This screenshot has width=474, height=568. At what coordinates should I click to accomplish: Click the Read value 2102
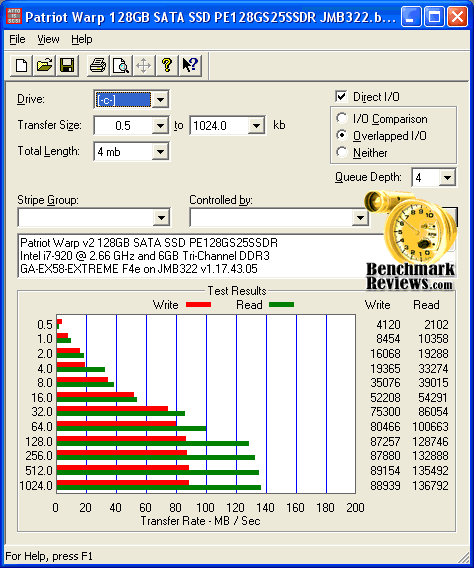pyautogui.click(x=436, y=325)
